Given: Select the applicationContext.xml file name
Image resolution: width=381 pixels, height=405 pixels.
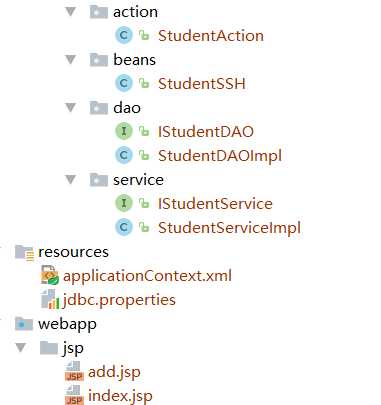Looking at the screenshot, I should click(147, 276).
